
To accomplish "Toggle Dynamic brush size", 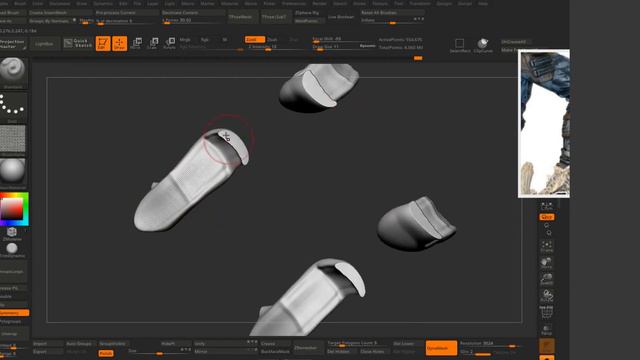I will [367, 46].
